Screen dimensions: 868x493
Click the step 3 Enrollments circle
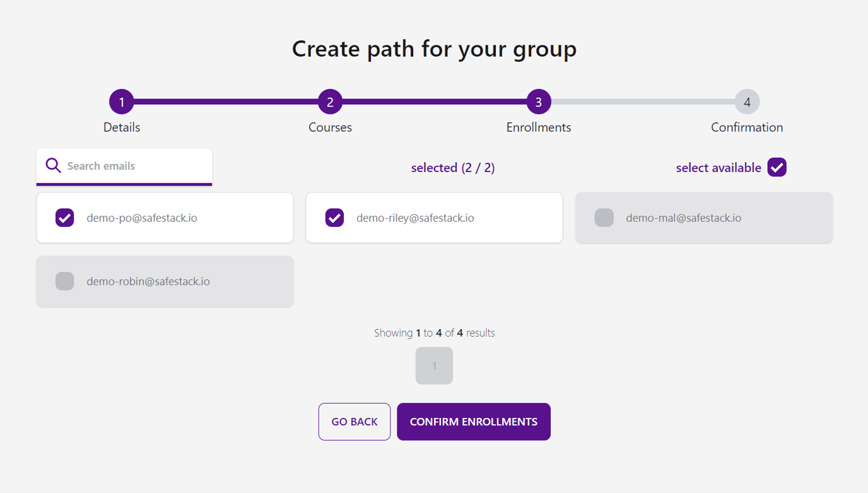pyautogui.click(x=538, y=101)
